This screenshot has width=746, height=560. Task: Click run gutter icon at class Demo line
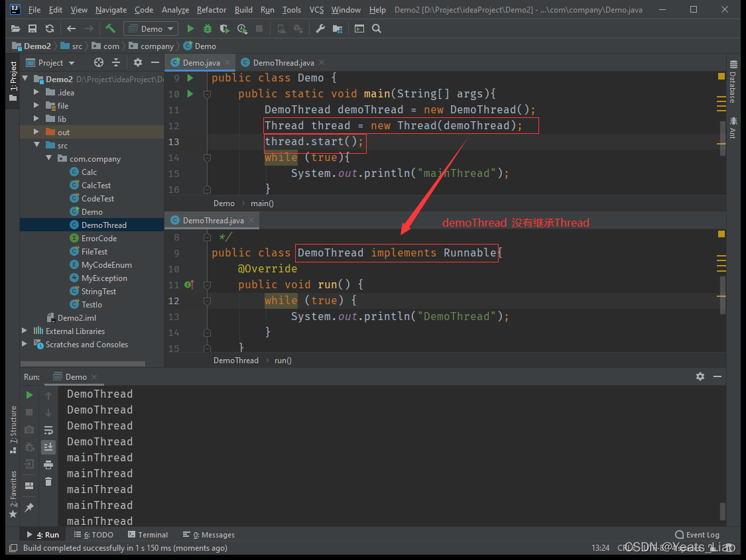tap(190, 78)
